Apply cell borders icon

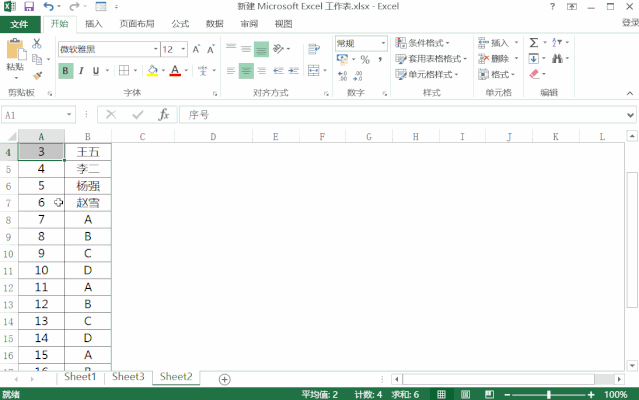123,71
